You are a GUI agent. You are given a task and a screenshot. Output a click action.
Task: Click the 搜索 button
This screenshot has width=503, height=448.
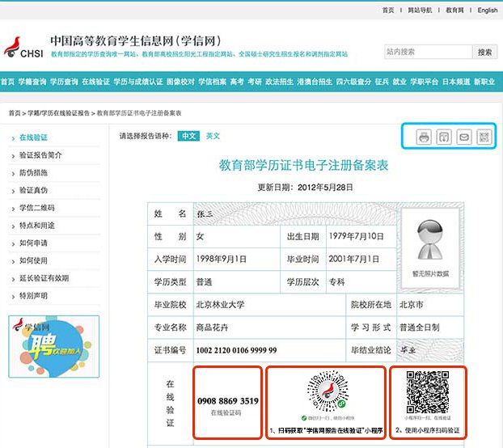484,52
